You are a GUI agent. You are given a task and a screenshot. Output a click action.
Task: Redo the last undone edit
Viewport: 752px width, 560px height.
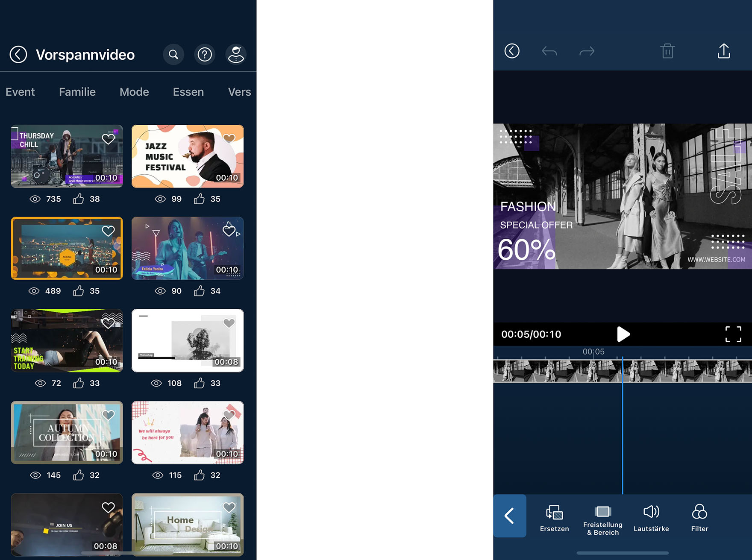pos(587,52)
